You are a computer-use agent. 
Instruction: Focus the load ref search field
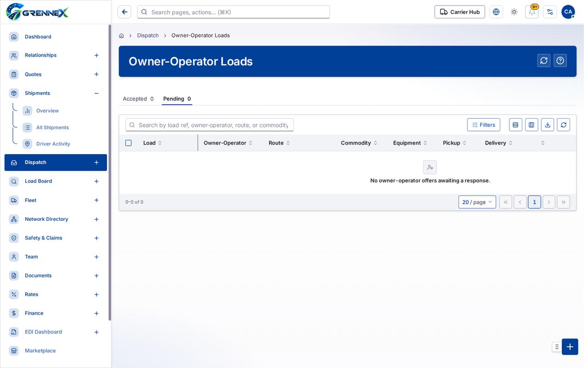(209, 125)
